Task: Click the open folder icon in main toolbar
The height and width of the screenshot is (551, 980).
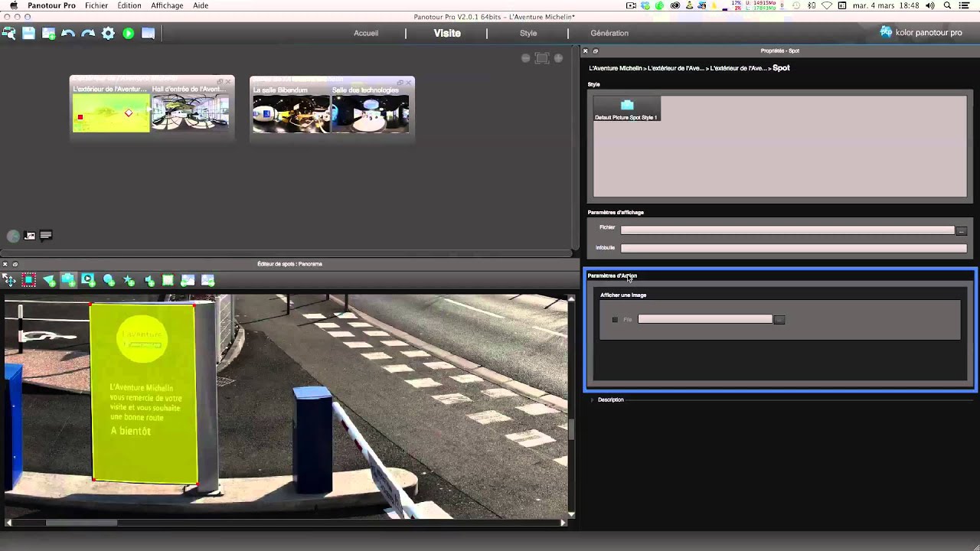Action: click(x=148, y=33)
